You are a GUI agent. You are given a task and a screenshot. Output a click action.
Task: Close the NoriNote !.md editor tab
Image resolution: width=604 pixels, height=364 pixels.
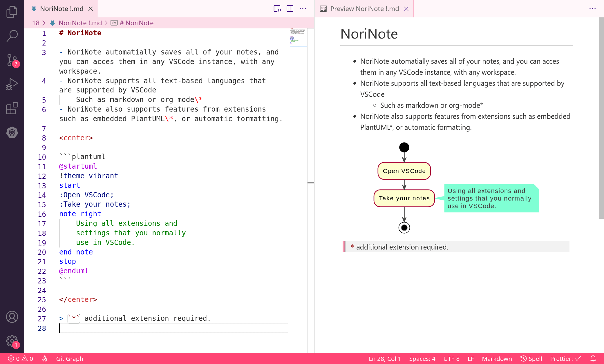coord(91,9)
